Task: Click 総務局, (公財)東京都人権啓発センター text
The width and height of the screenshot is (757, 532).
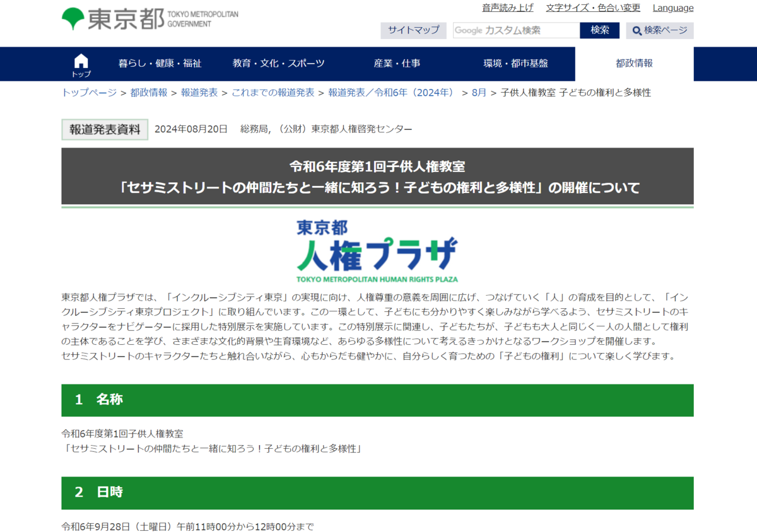Action: point(326,129)
